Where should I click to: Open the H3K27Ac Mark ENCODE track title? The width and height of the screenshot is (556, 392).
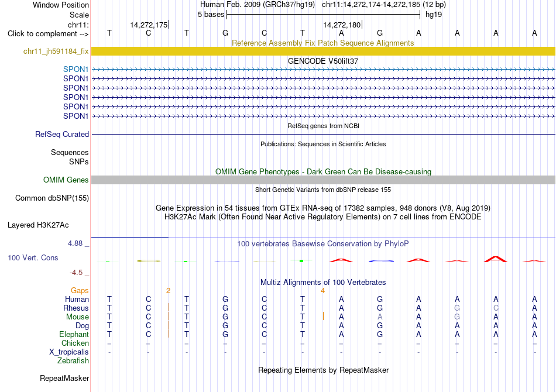coord(323,217)
